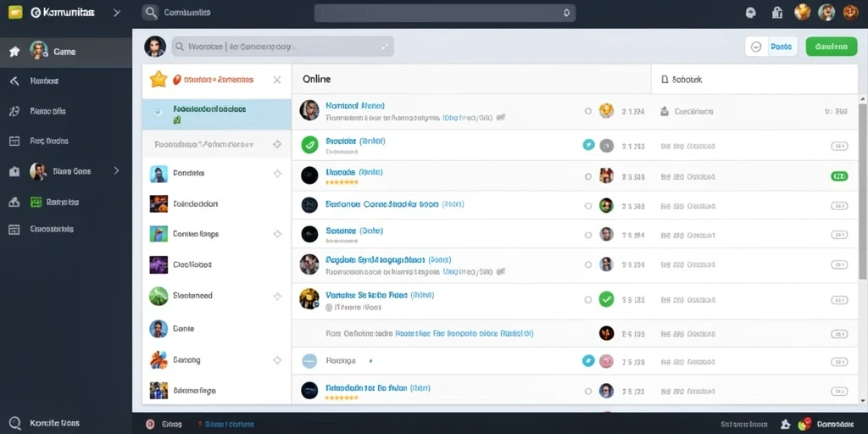
Task: Click the gift box icon in top bar
Action: [776, 12]
